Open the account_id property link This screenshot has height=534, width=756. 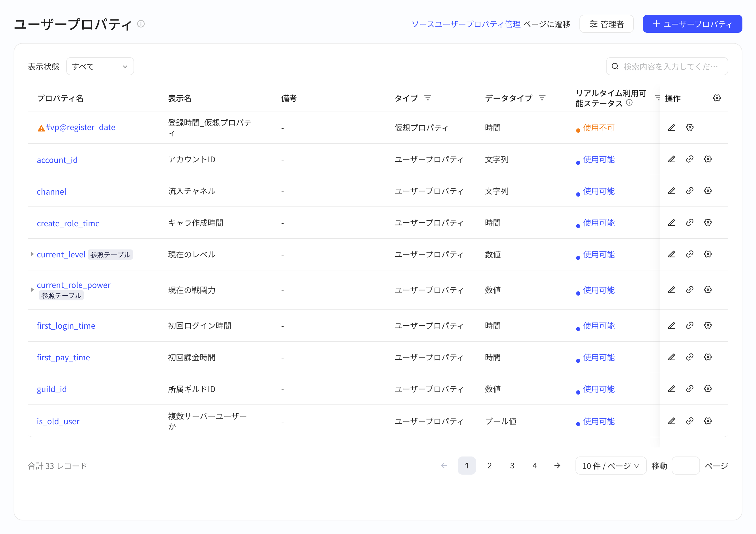click(x=57, y=160)
